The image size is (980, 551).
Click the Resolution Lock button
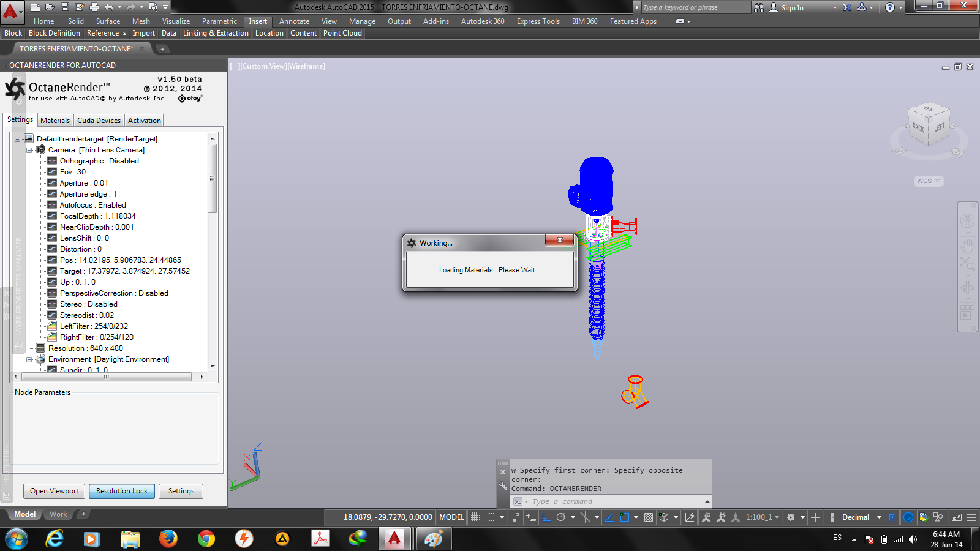[122, 491]
